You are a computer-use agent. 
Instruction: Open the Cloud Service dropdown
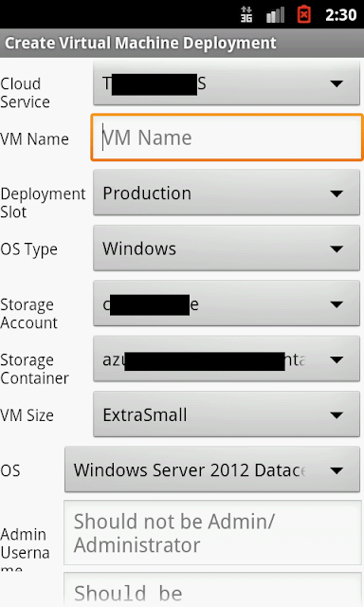[x=227, y=83]
